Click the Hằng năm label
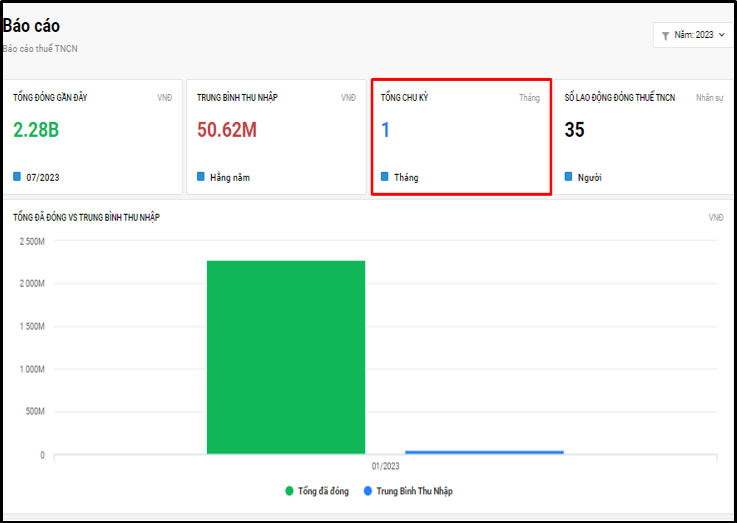The height and width of the screenshot is (523, 737). pyautogui.click(x=230, y=178)
